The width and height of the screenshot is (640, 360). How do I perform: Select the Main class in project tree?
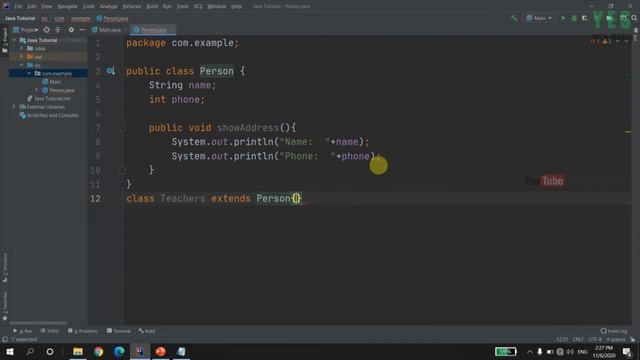[x=52, y=82]
